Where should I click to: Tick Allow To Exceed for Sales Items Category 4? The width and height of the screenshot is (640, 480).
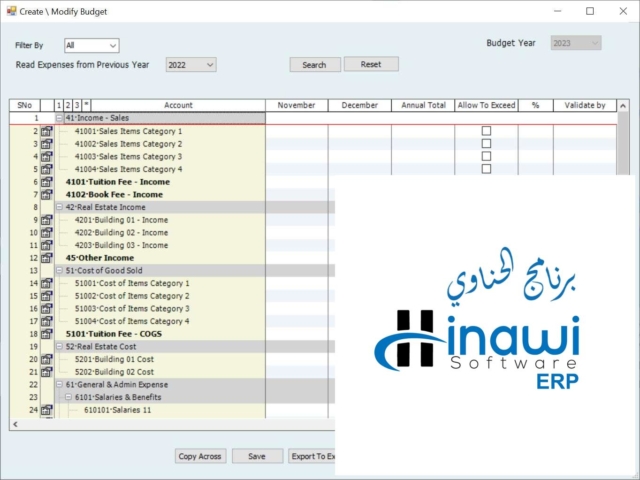(486, 169)
